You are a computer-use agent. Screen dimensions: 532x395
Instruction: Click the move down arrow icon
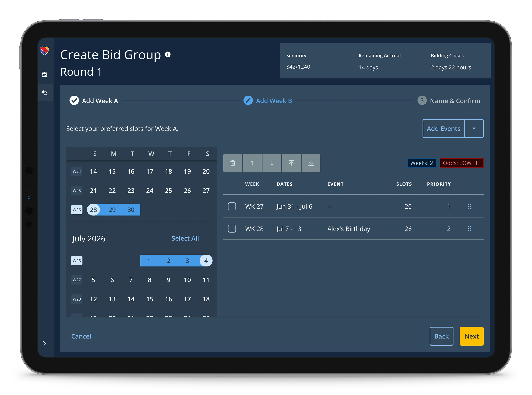pos(272,163)
